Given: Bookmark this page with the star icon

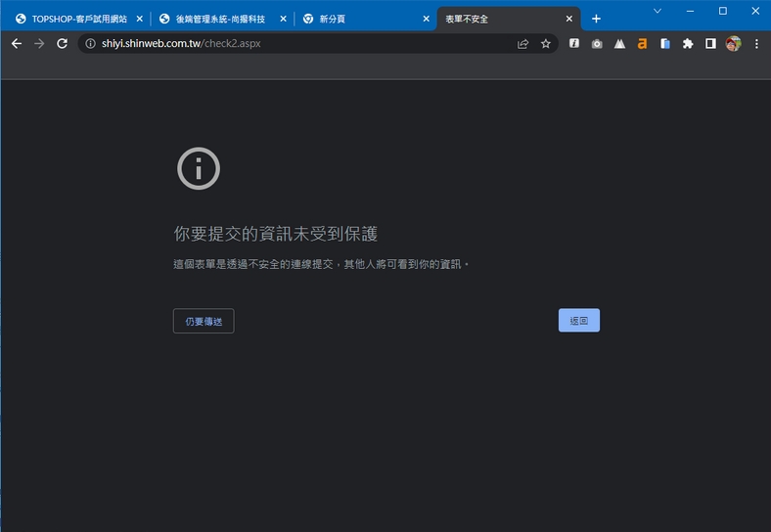Looking at the screenshot, I should click(x=546, y=44).
